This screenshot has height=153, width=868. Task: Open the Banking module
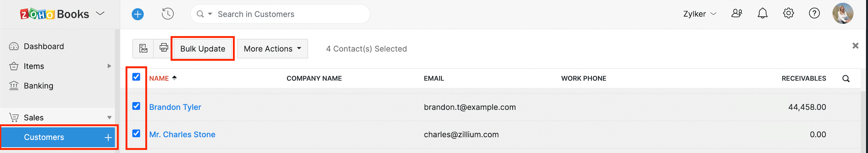pos(39,86)
